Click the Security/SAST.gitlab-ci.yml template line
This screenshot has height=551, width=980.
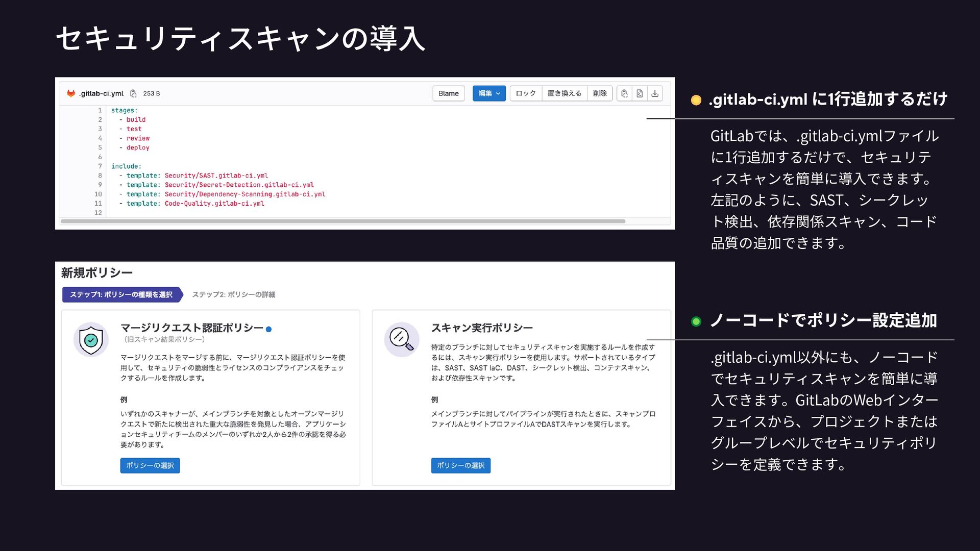pos(216,176)
